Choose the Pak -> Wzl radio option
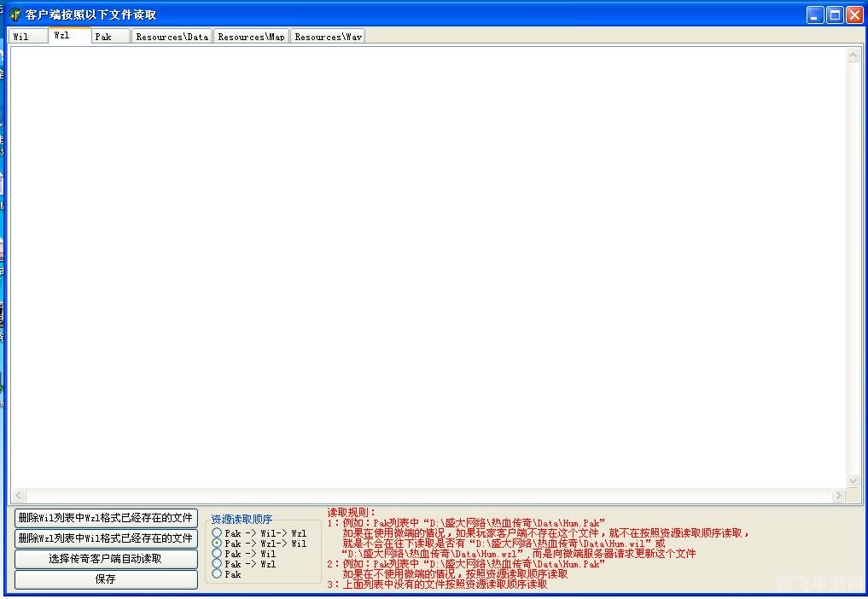The image size is (868, 599). [217, 564]
